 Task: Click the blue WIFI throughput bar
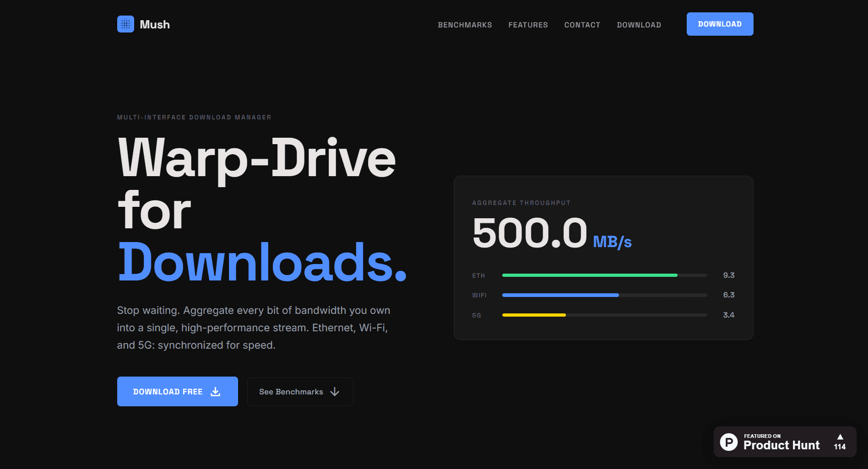point(560,295)
